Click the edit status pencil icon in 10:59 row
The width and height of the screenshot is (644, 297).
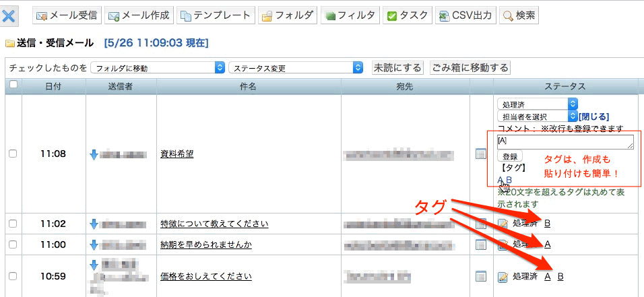coord(503,277)
